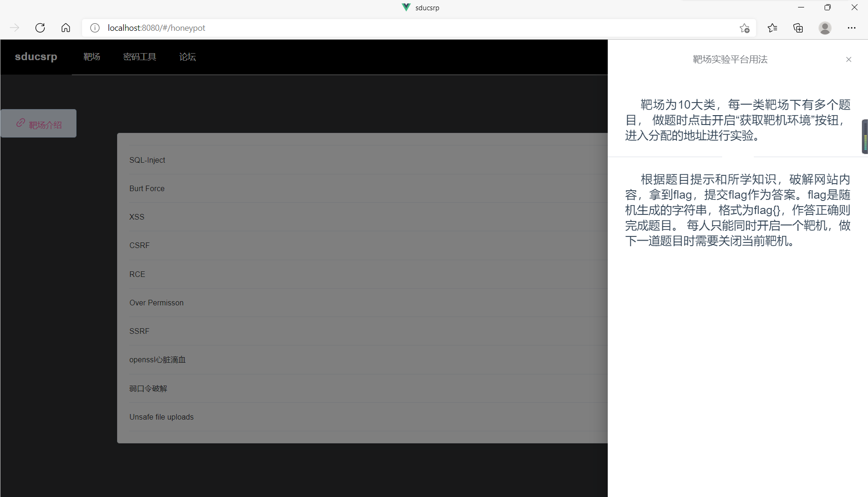View site information icon in address bar
The image size is (868, 497).
(95, 28)
